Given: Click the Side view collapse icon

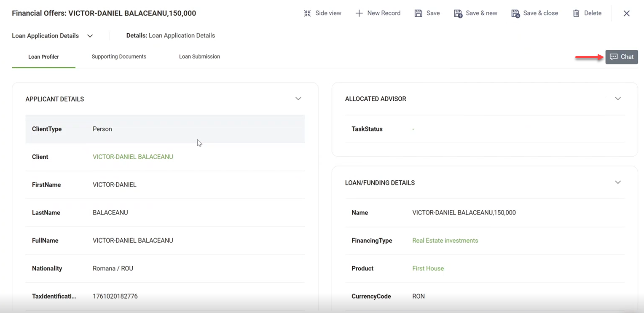Looking at the screenshot, I should (x=307, y=13).
